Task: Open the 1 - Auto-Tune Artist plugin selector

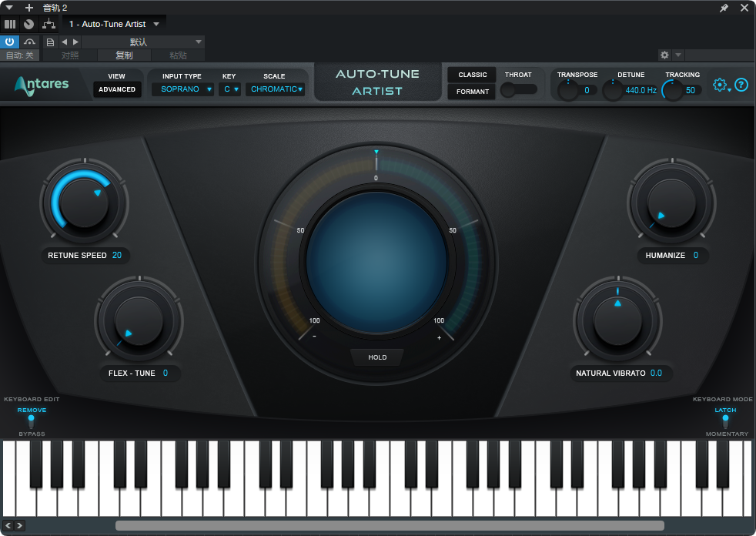Action: click(x=114, y=24)
